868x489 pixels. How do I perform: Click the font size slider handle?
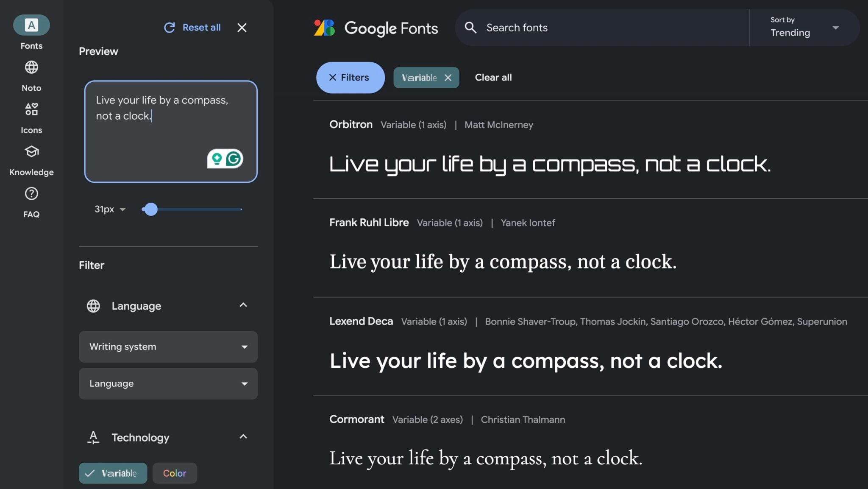point(150,209)
